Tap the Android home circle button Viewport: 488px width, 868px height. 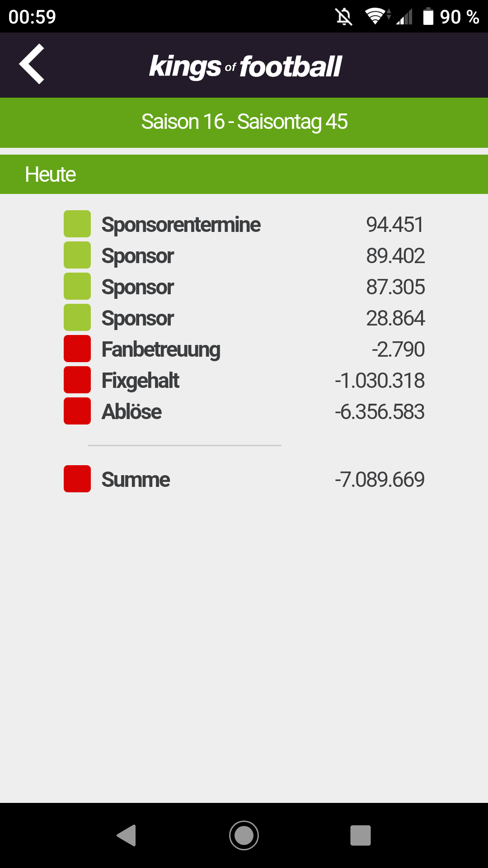click(x=244, y=835)
